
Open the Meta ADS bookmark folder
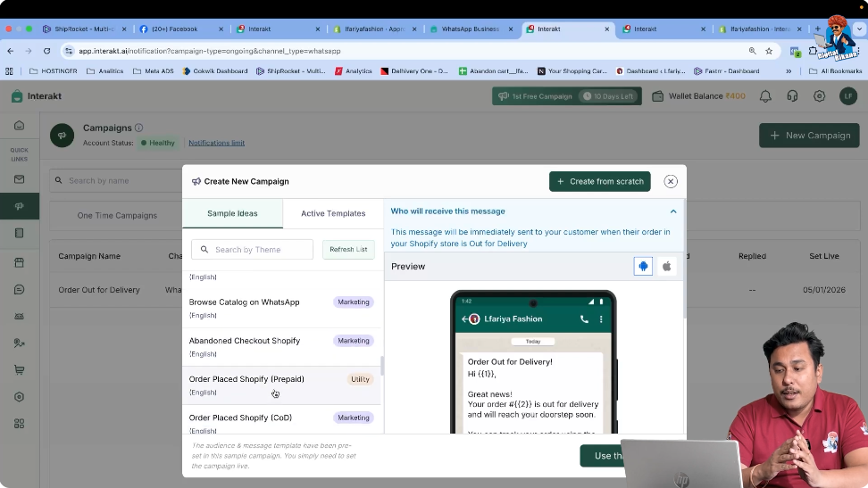click(154, 70)
